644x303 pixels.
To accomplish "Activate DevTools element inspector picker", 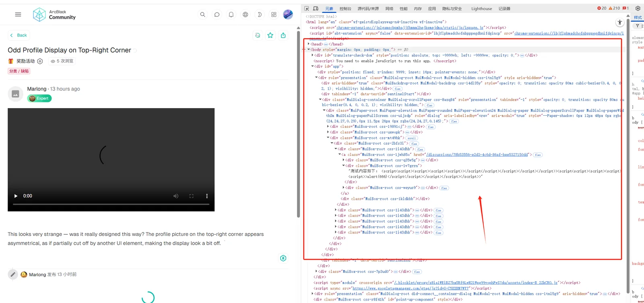I will coord(307,8).
